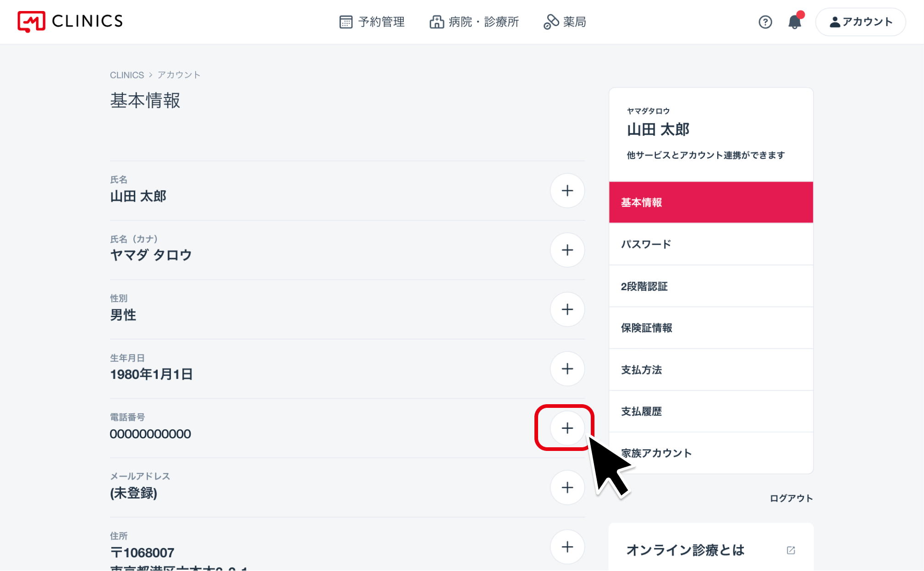
Task: Open 病院・診療所 in the top navigation
Action: [x=474, y=22]
